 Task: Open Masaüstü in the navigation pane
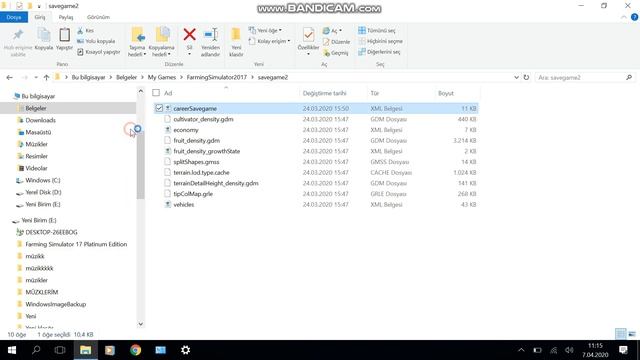pos(38,132)
